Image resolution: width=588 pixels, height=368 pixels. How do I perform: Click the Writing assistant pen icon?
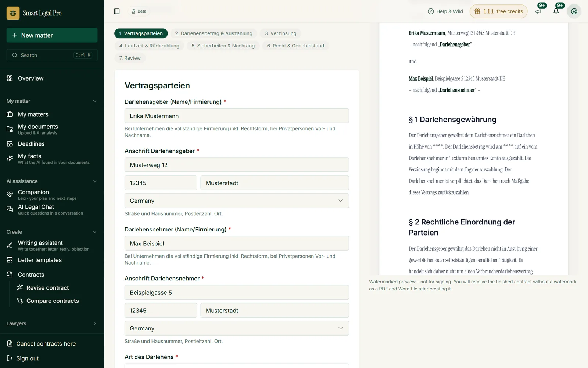(10, 245)
